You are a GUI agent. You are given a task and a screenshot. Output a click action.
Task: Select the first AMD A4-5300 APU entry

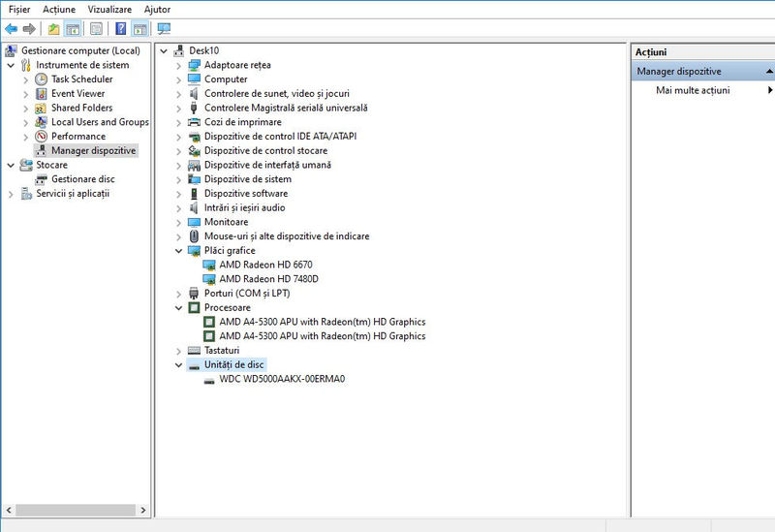(323, 322)
